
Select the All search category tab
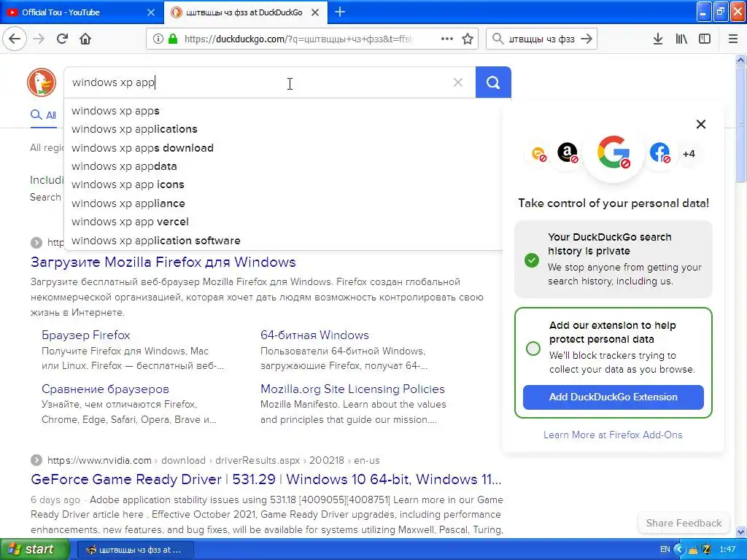coord(43,115)
